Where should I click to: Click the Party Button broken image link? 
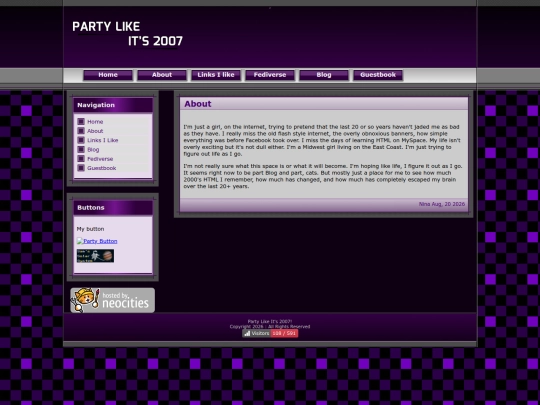click(97, 241)
